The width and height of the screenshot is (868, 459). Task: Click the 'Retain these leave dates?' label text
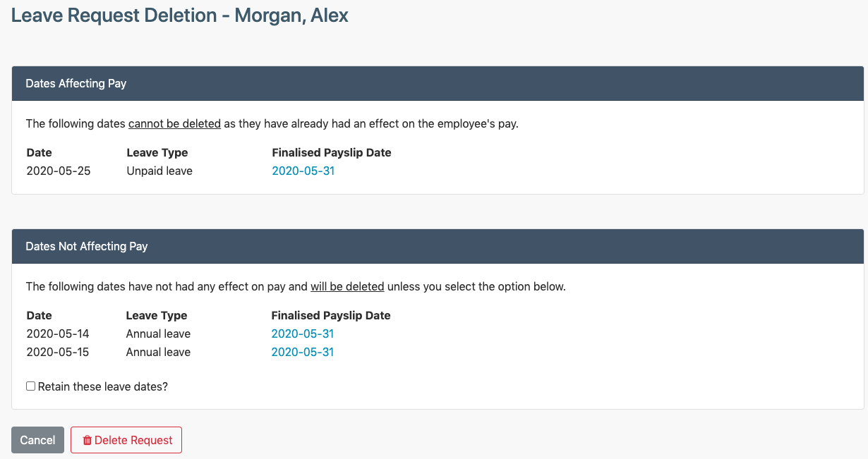(103, 386)
